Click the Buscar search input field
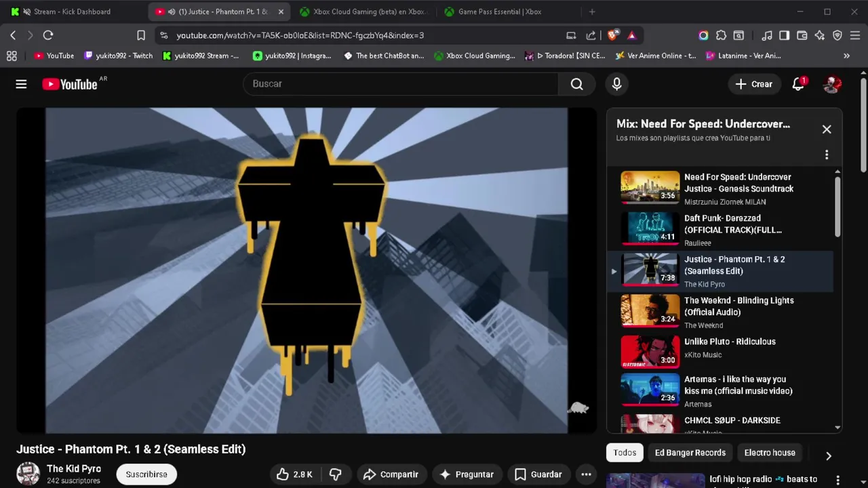Screen dimensions: 868x488 click(400, 84)
